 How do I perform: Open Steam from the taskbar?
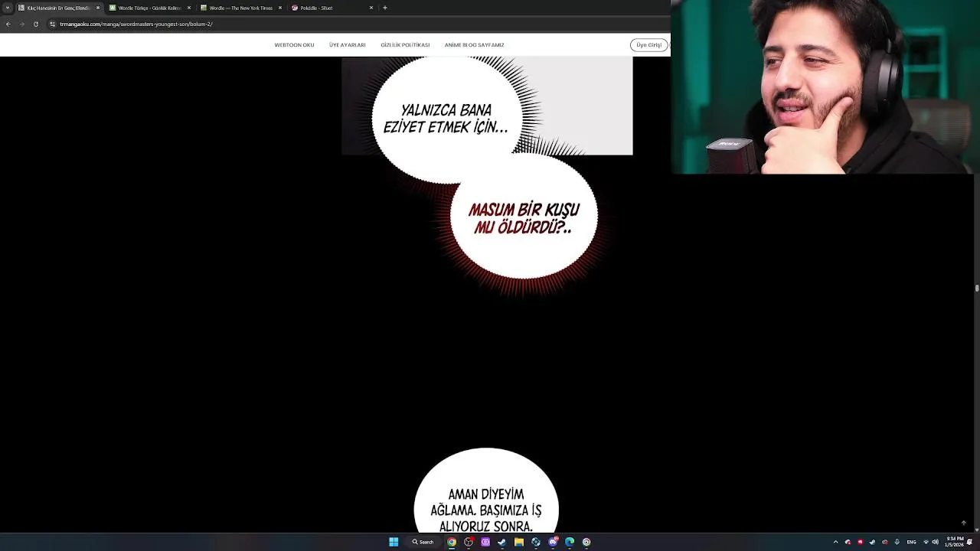click(502, 542)
